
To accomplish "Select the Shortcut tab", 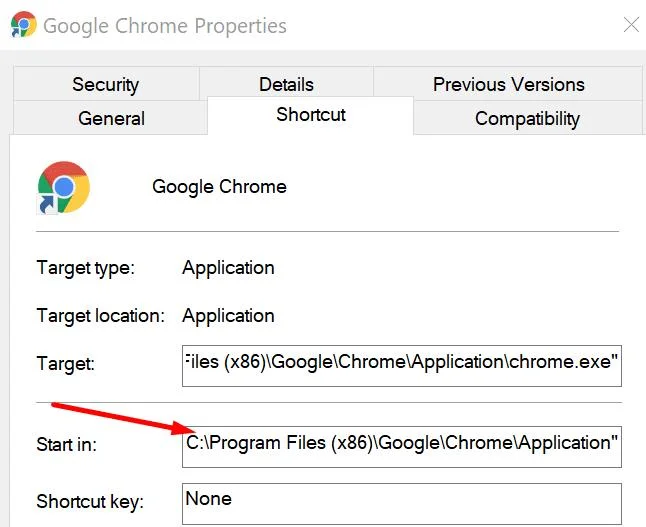I will 311,115.
